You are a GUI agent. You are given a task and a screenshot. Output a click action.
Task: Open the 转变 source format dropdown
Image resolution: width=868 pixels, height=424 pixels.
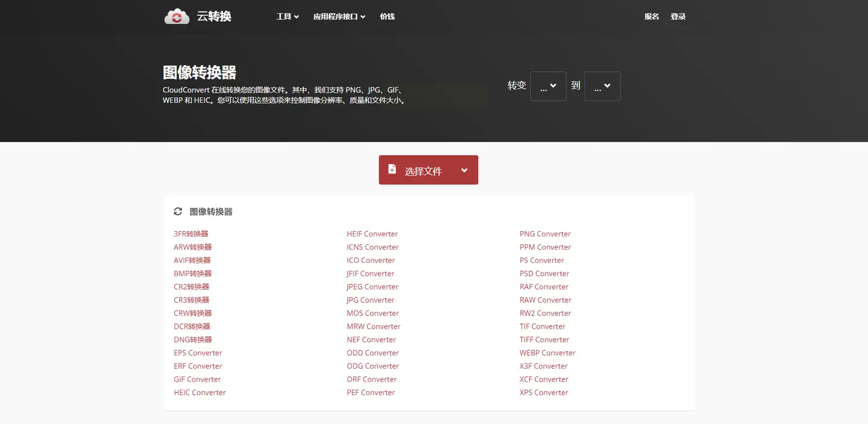[x=548, y=86]
